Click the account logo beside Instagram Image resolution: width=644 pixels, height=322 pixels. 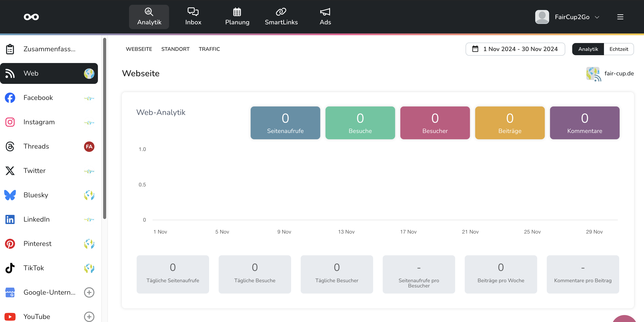pyautogui.click(x=89, y=122)
